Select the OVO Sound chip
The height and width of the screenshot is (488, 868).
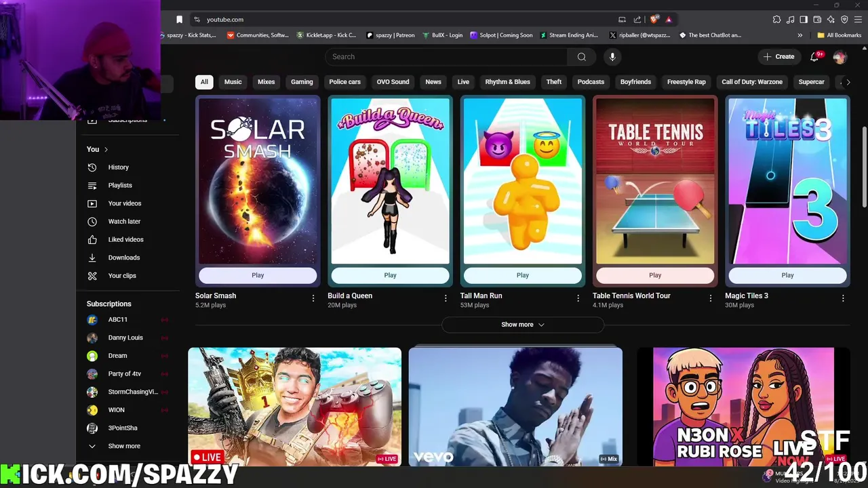pyautogui.click(x=393, y=82)
